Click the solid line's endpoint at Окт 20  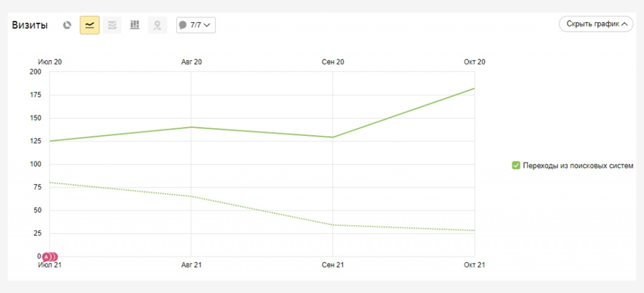(474, 88)
